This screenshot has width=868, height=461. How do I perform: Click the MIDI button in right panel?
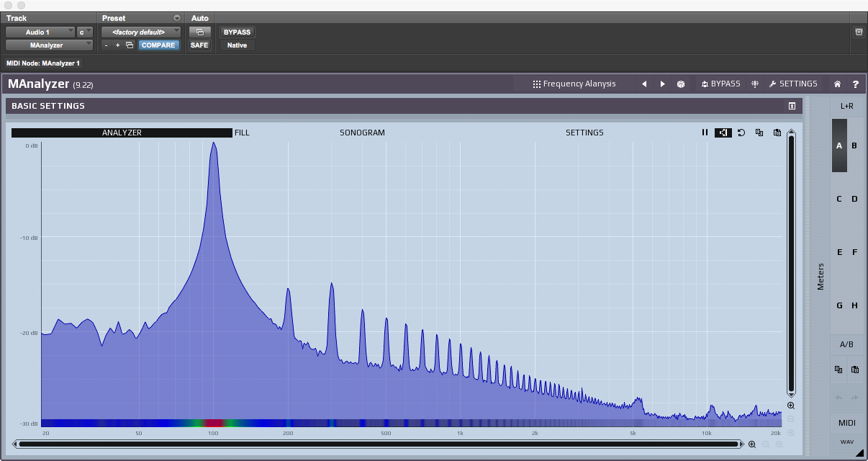click(x=846, y=423)
